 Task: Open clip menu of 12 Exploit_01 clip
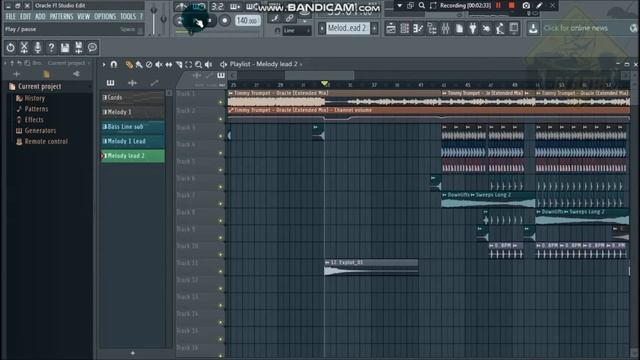327,262
